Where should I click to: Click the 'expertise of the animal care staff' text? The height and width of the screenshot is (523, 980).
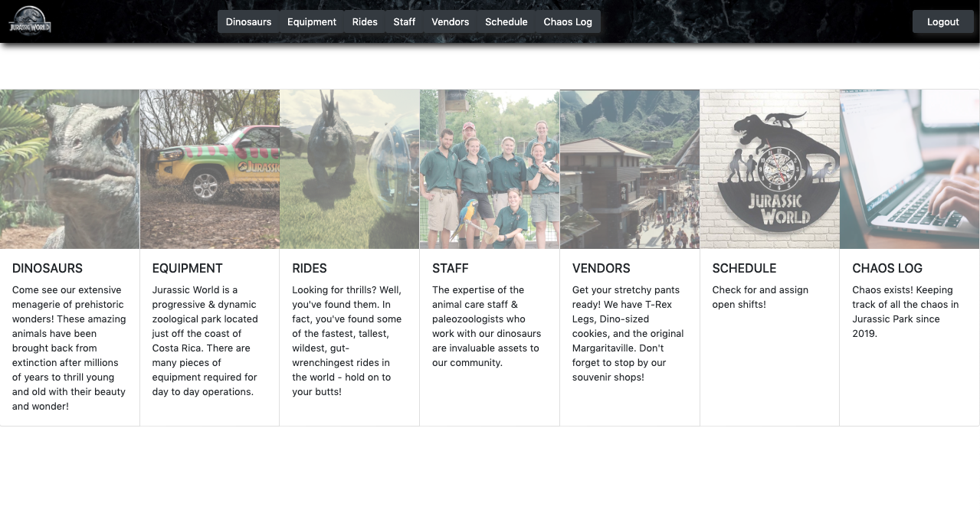pos(487,326)
